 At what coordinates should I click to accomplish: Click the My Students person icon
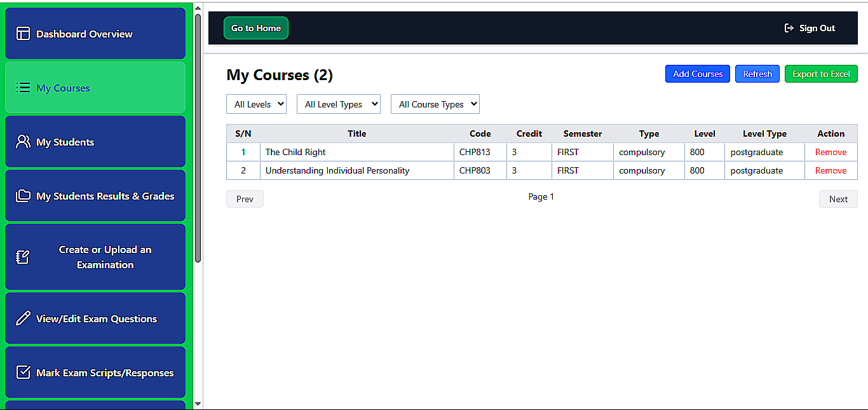[23, 142]
